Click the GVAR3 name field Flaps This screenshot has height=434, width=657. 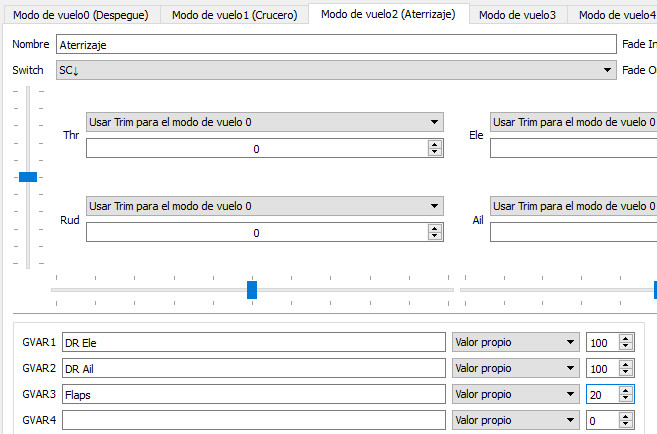253,394
